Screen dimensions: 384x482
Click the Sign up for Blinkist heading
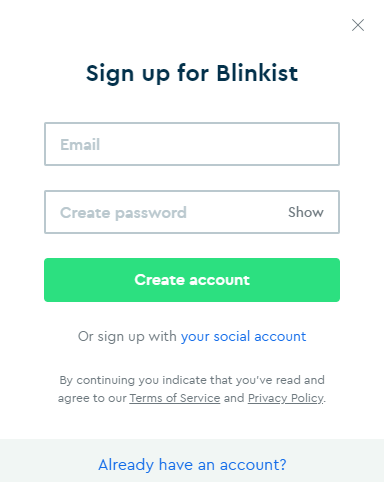pyautogui.click(x=192, y=73)
